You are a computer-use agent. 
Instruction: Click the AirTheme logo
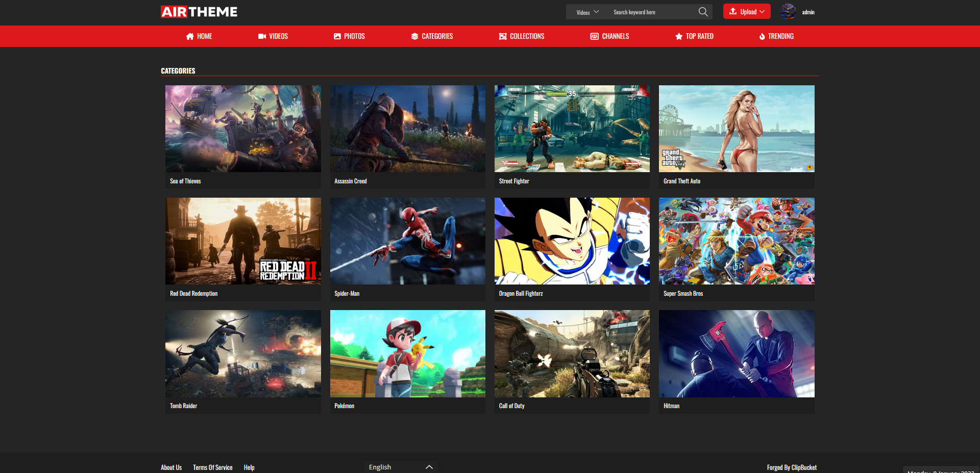pos(199,12)
